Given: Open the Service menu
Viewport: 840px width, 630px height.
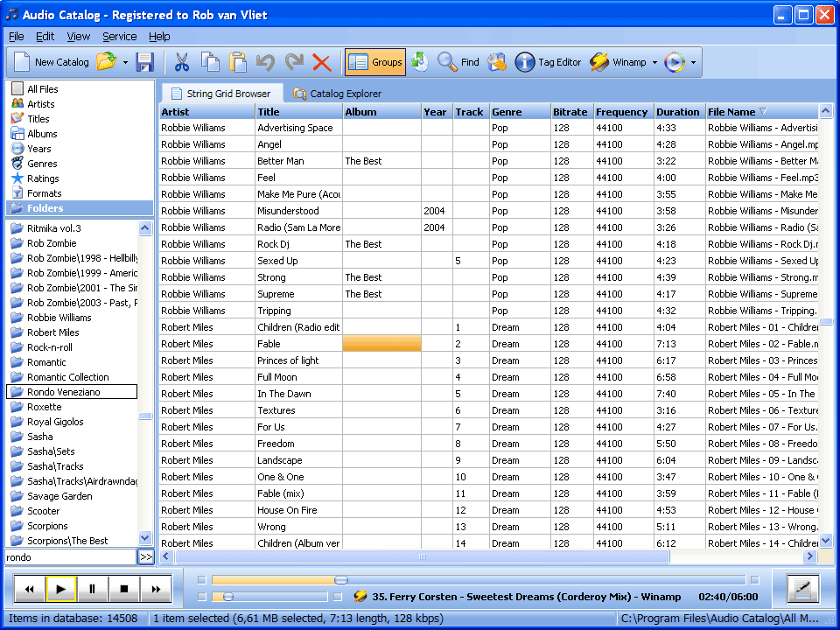Looking at the screenshot, I should (x=119, y=36).
